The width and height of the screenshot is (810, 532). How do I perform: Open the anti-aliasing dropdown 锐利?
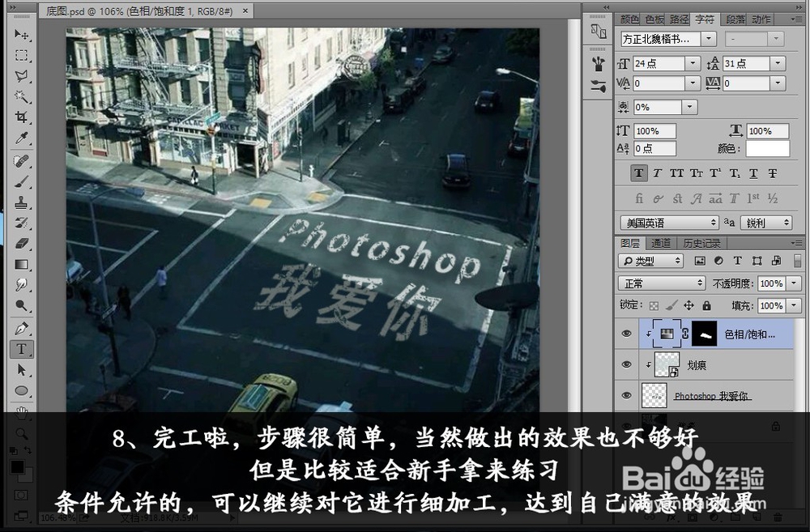pyautogui.click(x=766, y=223)
